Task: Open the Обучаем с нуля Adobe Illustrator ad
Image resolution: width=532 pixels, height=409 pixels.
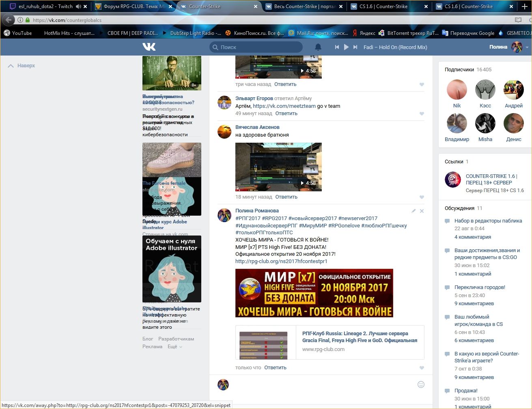Action: tap(172, 269)
